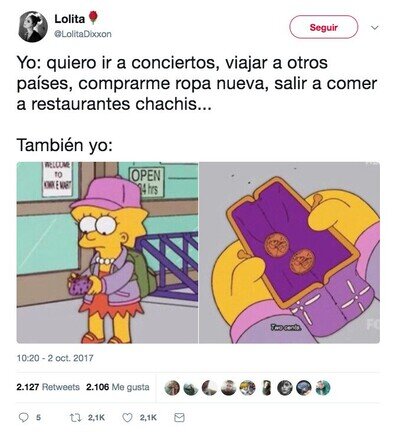
Task: Click the fifth liker avatar with yellow figure
Action: pos(248,388)
